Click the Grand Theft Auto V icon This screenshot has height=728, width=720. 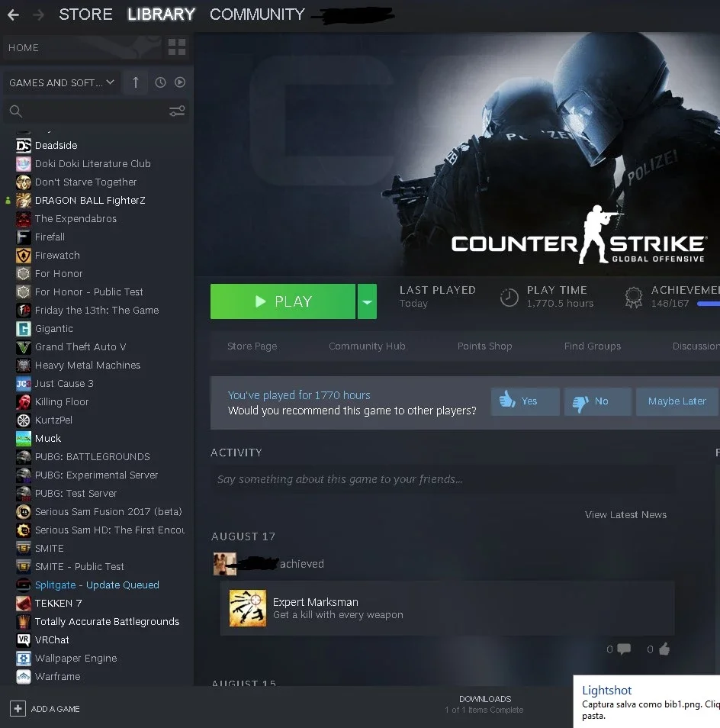pyautogui.click(x=24, y=347)
